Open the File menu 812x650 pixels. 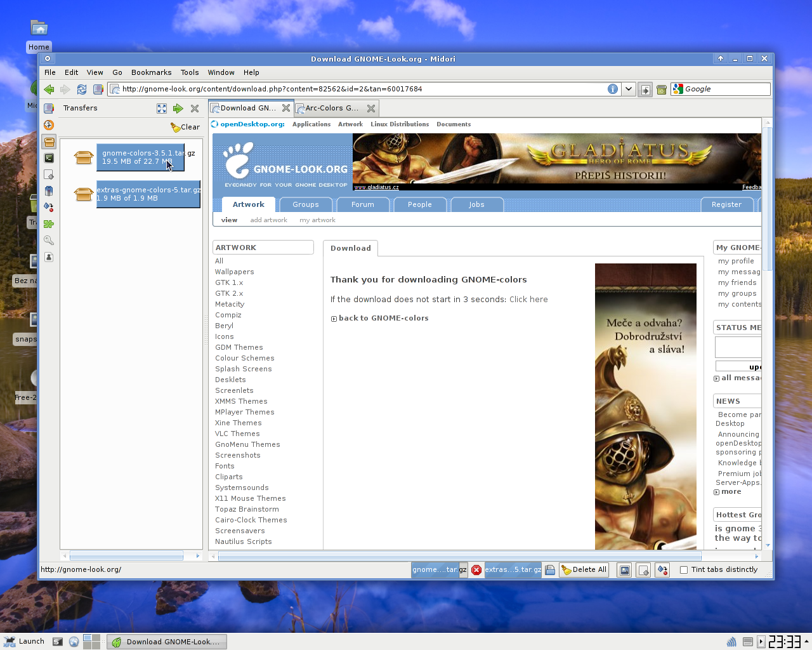coord(50,72)
